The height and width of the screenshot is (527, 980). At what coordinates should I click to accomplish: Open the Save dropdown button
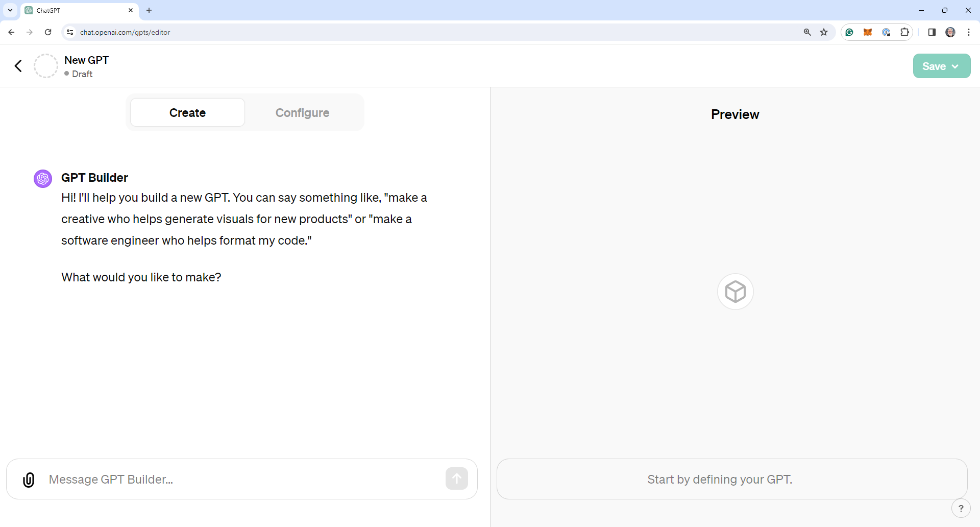(942, 66)
